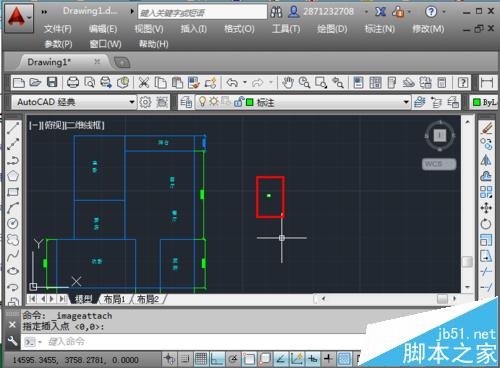Open the 格式(O) menu
Screen dimensions: 500x368
(x=239, y=29)
